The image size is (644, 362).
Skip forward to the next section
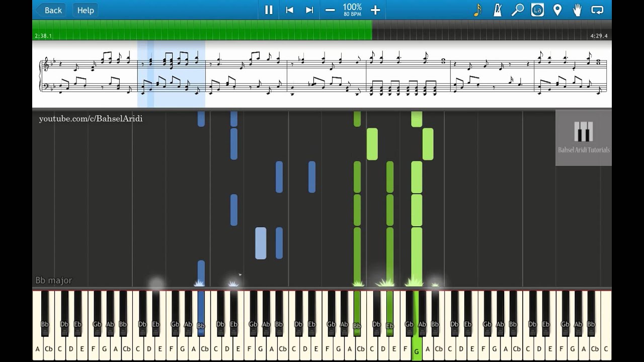[x=309, y=10]
